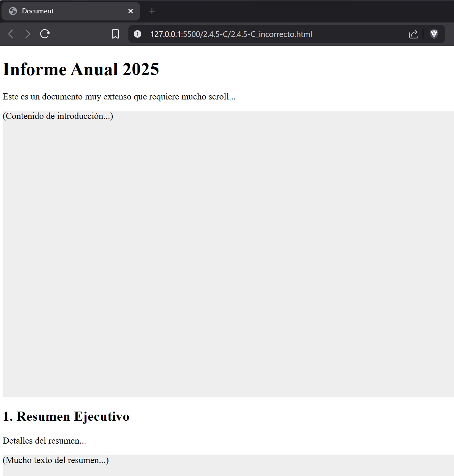Click the Informe Anual 2025 heading

pyautogui.click(x=81, y=69)
